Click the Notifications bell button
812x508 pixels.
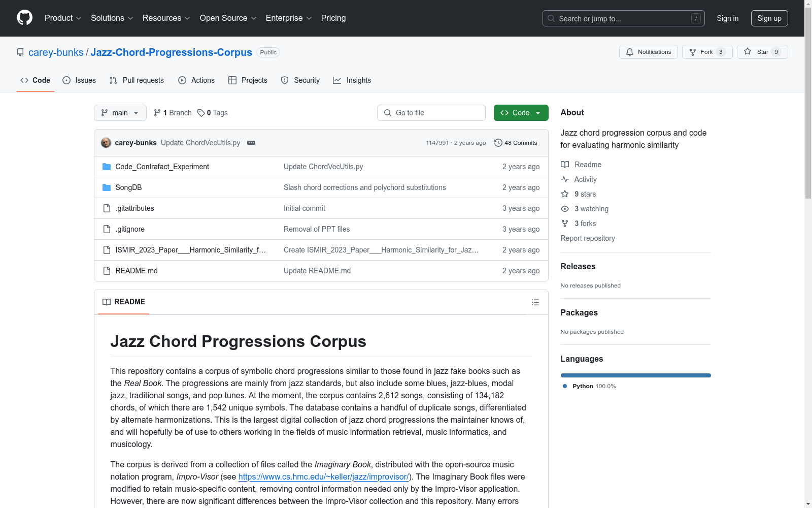point(648,52)
